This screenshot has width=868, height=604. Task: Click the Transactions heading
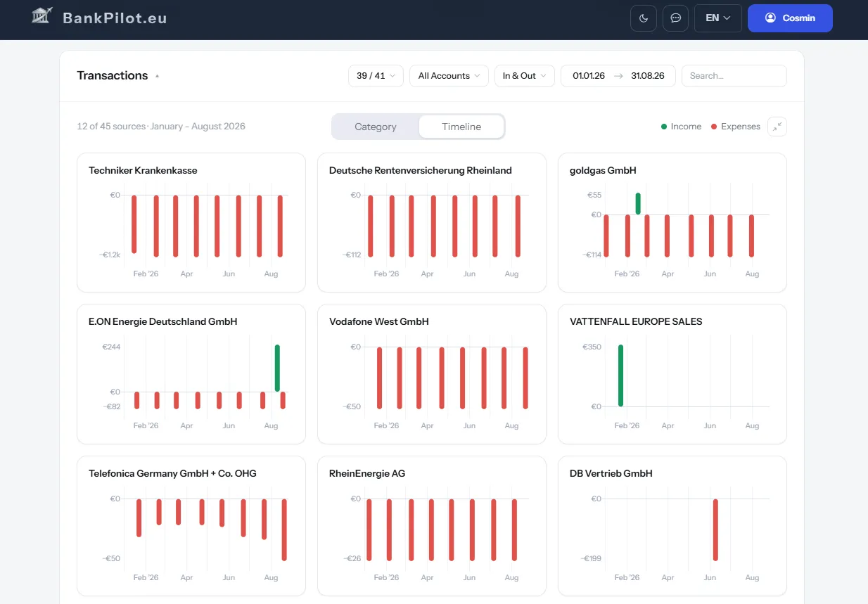[x=113, y=76]
